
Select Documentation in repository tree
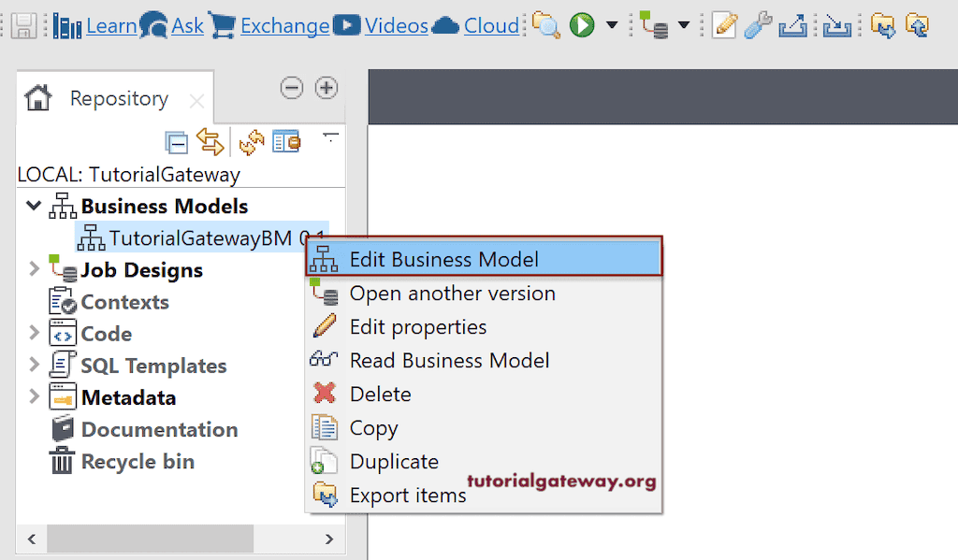tap(159, 430)
